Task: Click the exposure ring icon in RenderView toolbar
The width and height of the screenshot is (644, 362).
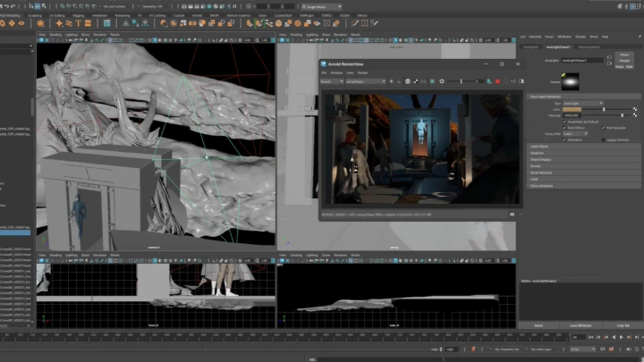Action: 442,81
